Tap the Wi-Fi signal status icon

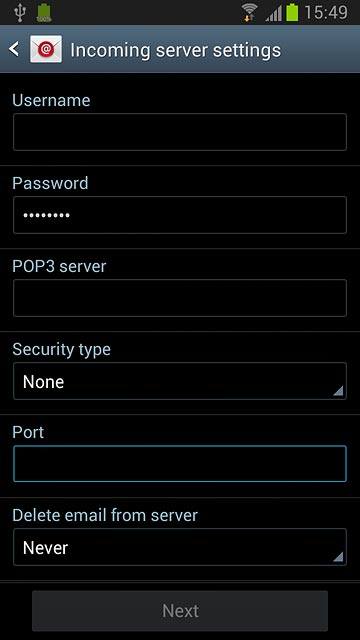coord(250,12)
